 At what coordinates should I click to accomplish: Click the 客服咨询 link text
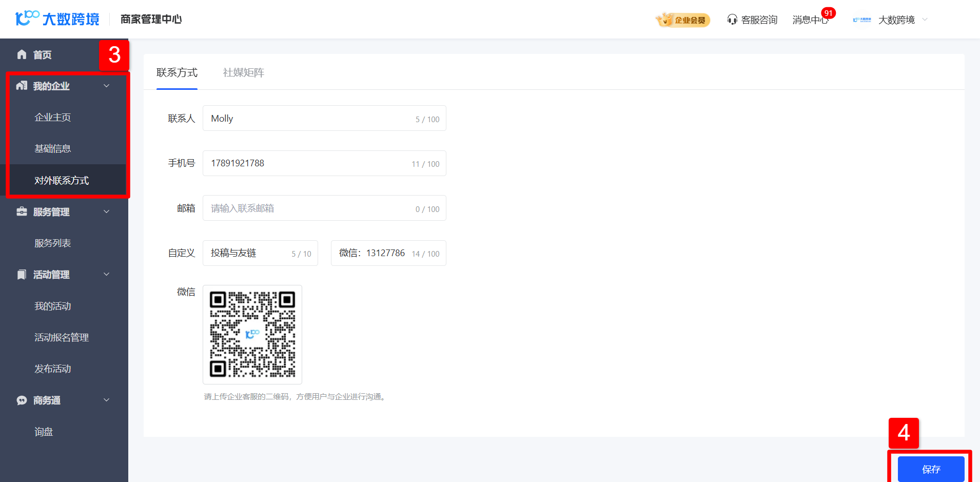click(x=759, y=20)
